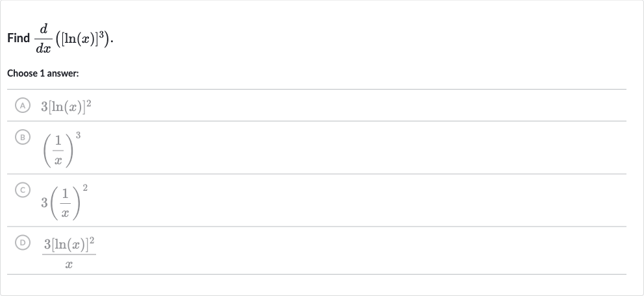Click the fraction bar in option D
The image size is (644, 296).
69,254
